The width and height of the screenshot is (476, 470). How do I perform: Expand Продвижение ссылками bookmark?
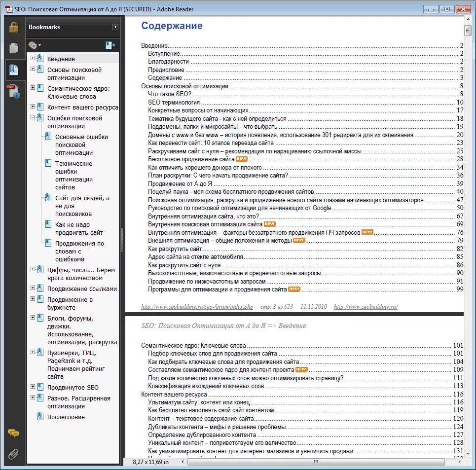(33, 288)
